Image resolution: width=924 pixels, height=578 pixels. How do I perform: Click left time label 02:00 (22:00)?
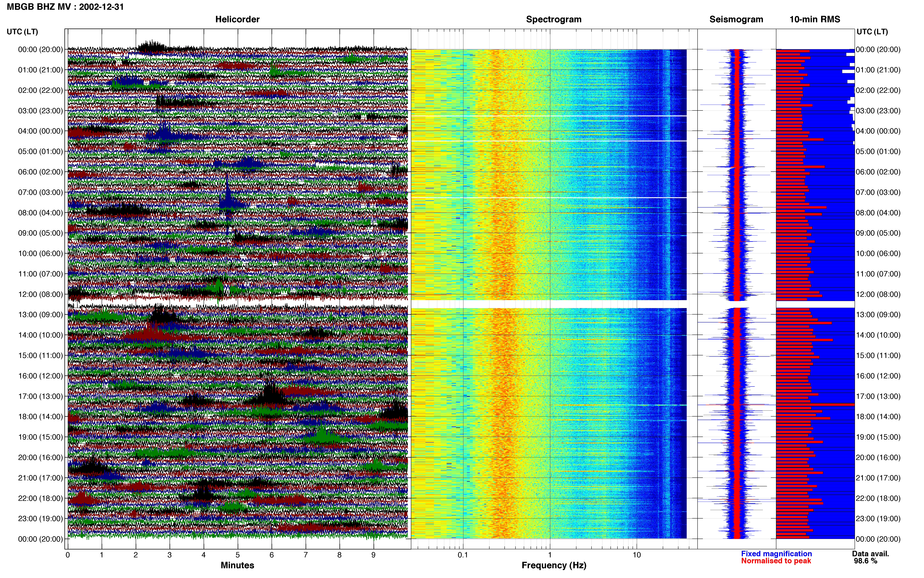coord(41,90)
